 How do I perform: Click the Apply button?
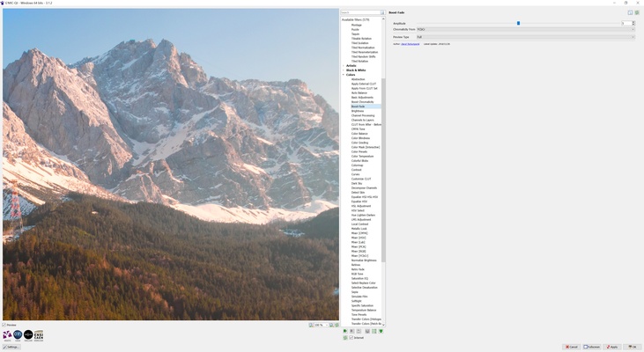(612, 347)
